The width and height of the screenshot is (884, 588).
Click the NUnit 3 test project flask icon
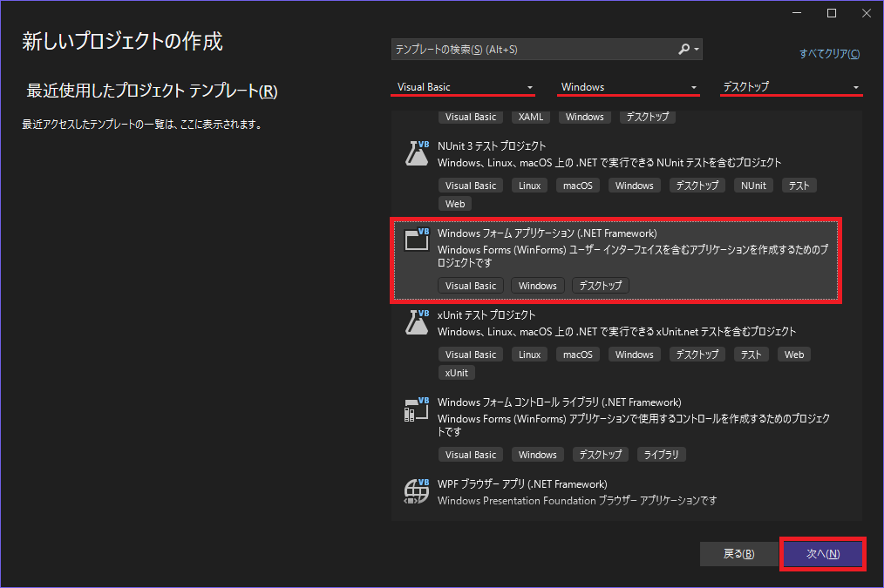417,153
